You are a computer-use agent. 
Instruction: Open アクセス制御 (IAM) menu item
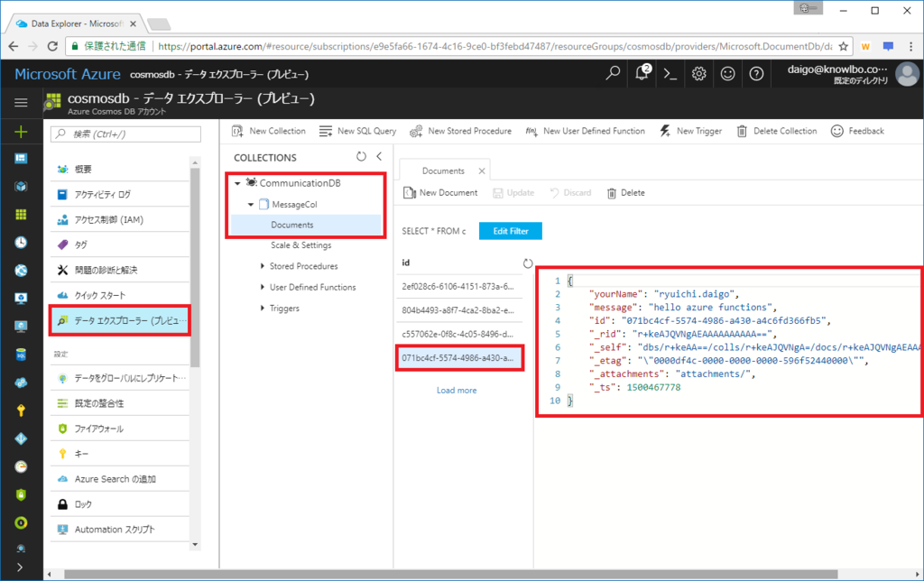pyautogui.click(x=120, y=220)
